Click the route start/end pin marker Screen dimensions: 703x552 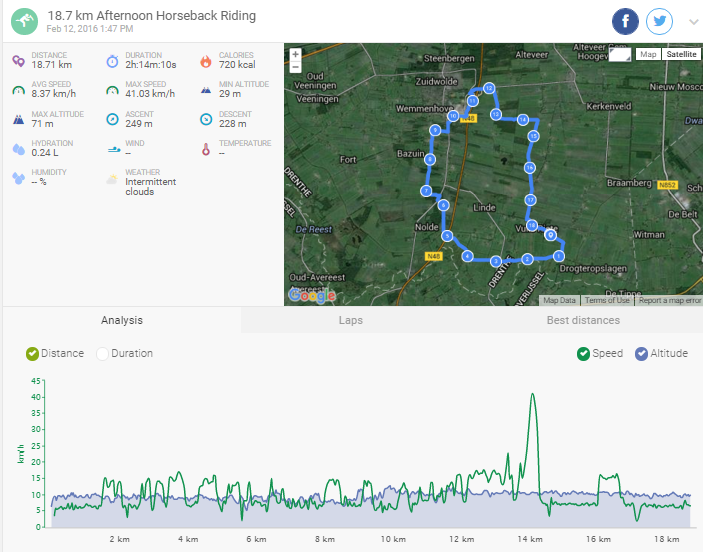551,235
